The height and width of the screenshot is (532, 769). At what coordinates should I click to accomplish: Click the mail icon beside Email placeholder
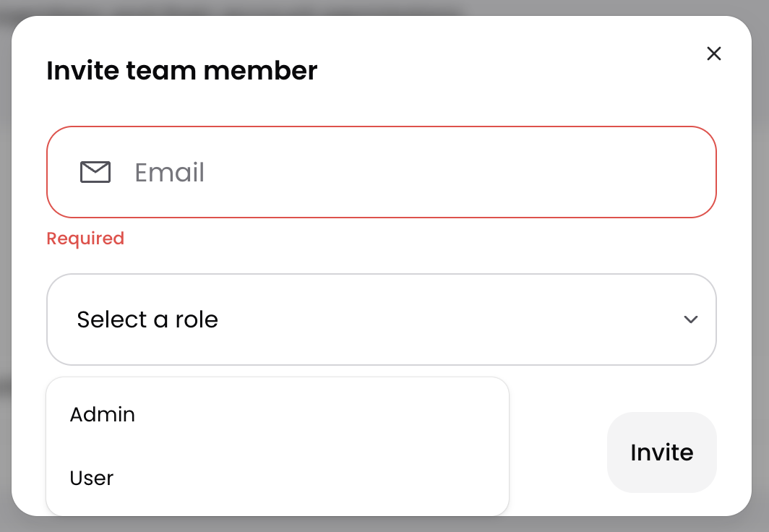[x=95, y=172]
